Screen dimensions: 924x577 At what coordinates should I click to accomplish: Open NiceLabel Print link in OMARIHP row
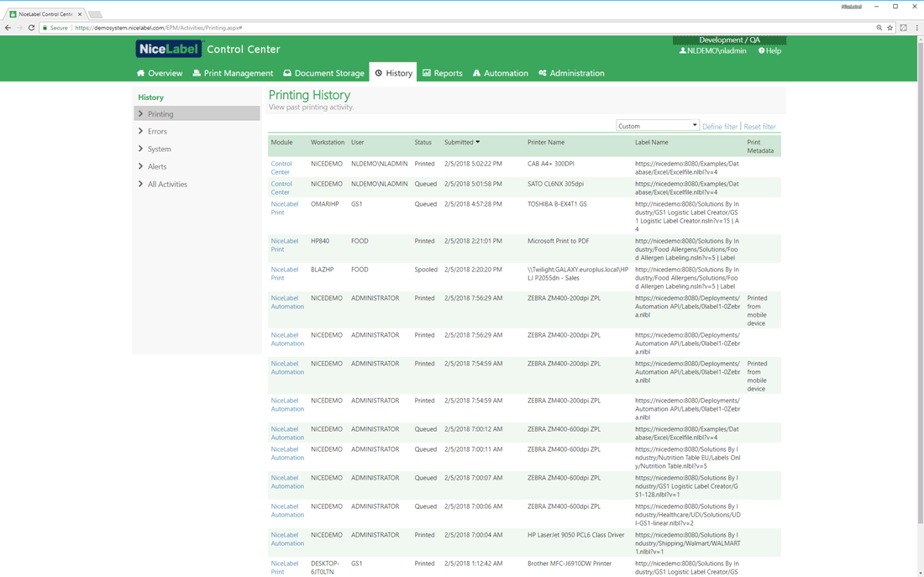coord(285,208)
